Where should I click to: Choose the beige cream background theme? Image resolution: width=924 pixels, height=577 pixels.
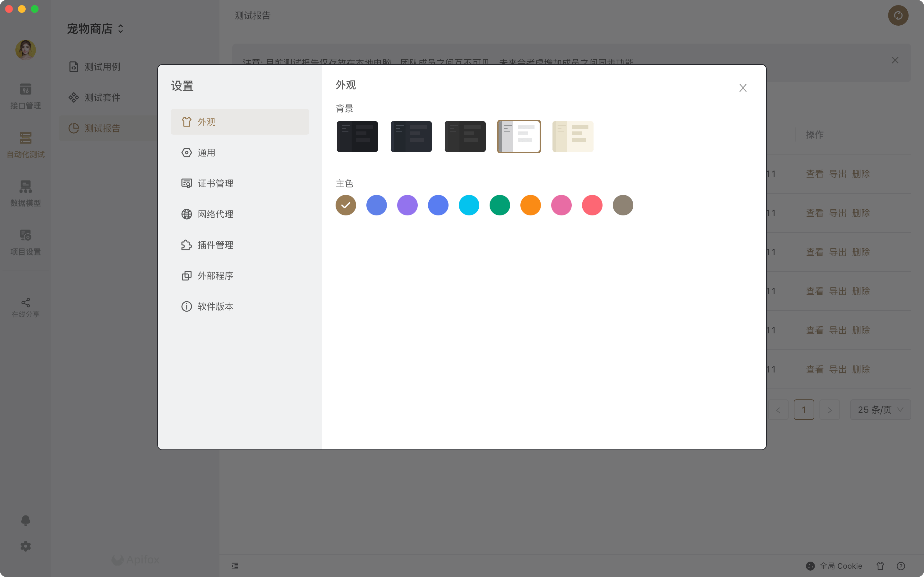click(573, 137)
